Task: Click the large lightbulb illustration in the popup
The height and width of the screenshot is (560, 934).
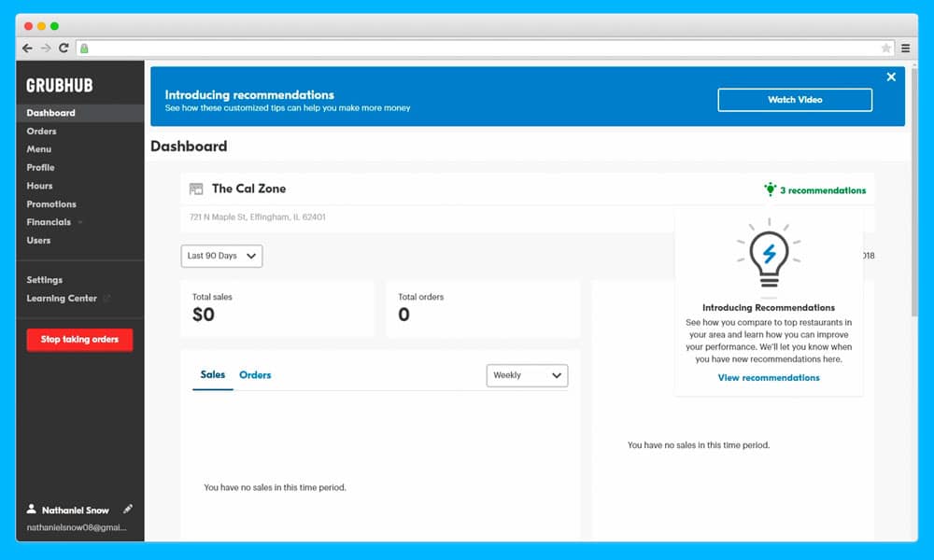Action: coord(769,255)
